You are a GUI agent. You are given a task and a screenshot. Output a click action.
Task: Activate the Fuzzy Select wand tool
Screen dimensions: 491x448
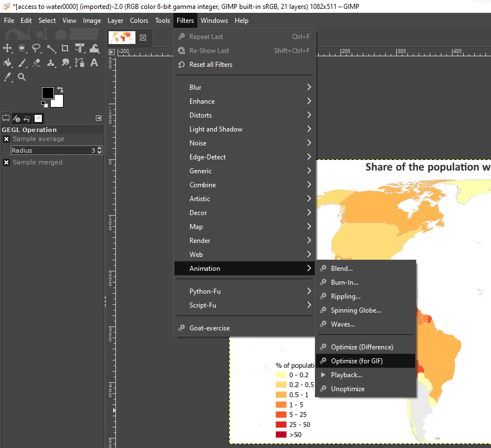51,48
